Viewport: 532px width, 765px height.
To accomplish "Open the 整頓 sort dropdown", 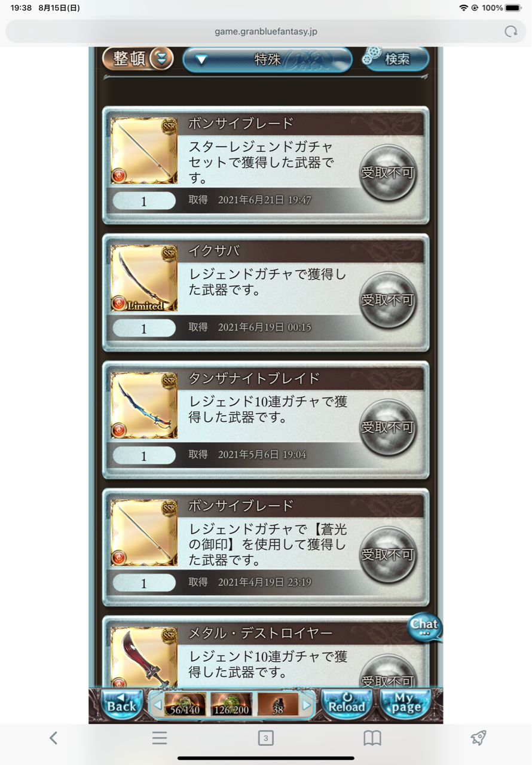I will click(138, 59).
